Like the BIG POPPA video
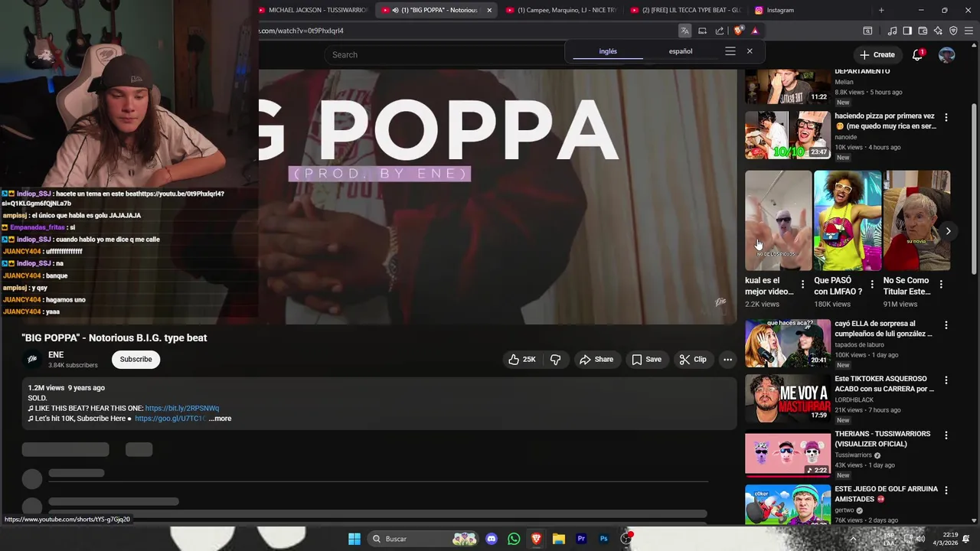 click(x=522, y=360)
